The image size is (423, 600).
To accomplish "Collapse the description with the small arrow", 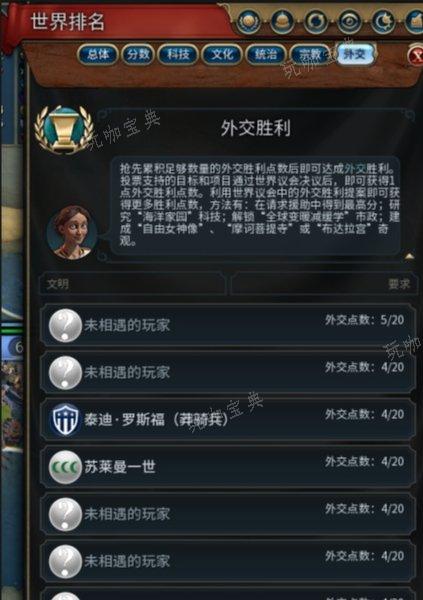I will point(409,256).
